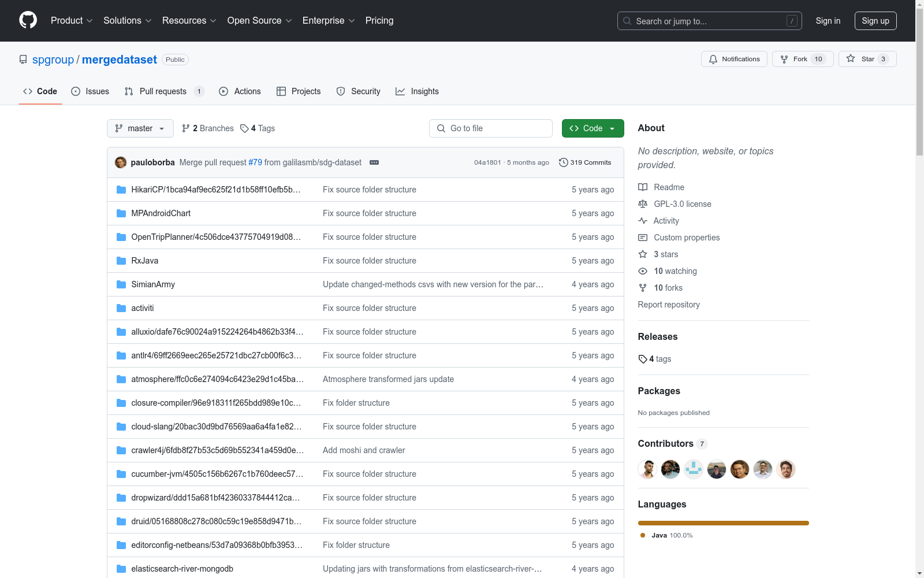Open the Projects tab
This screenshot has width=924, height=578.
[x=299, y=91]
